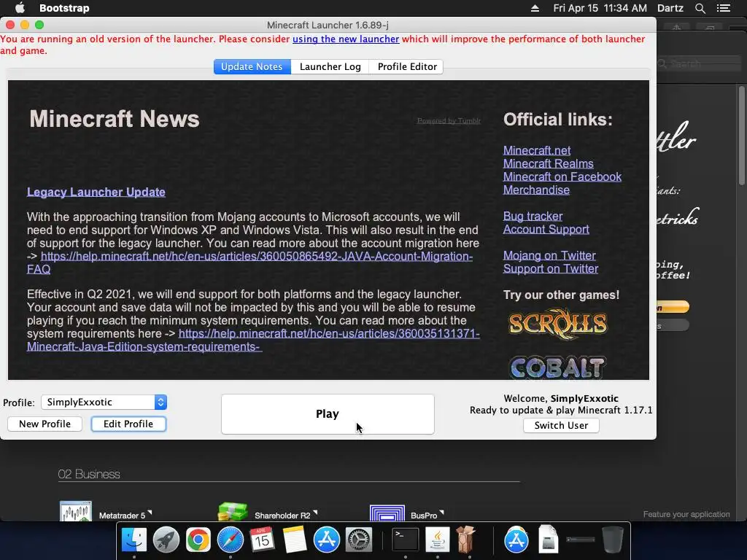Open the Apple menu
This screenshot has height=560, width=747.
tap(20, 8)
